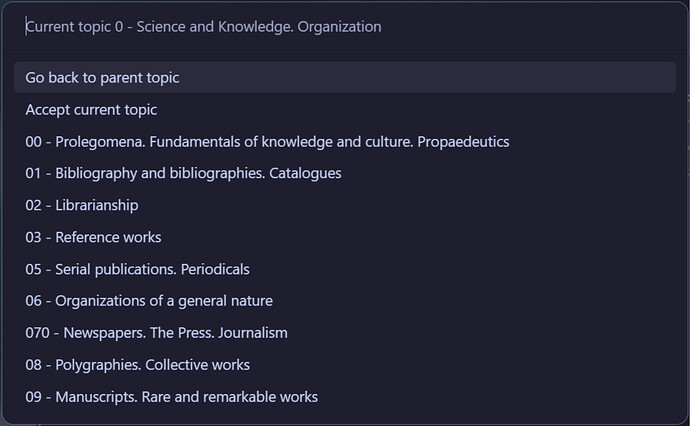This screenshot has width=690, height=426.
Task: Navigate into the Newspapers and Journalism topic
Action: [345, 333]
